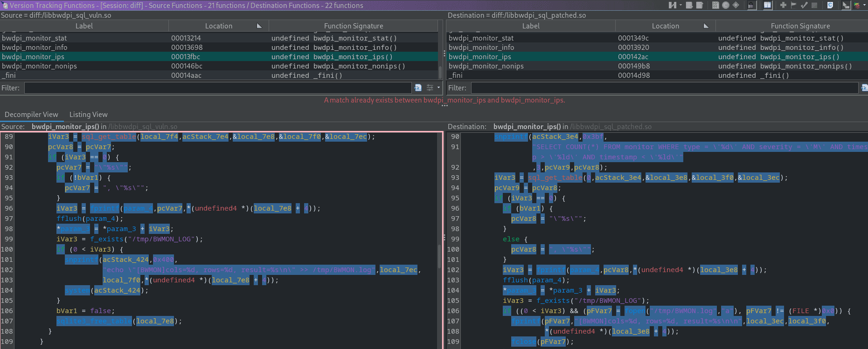868x349 pixels.
Task: Switch to the Listing View tab
Action: (89, 115)
